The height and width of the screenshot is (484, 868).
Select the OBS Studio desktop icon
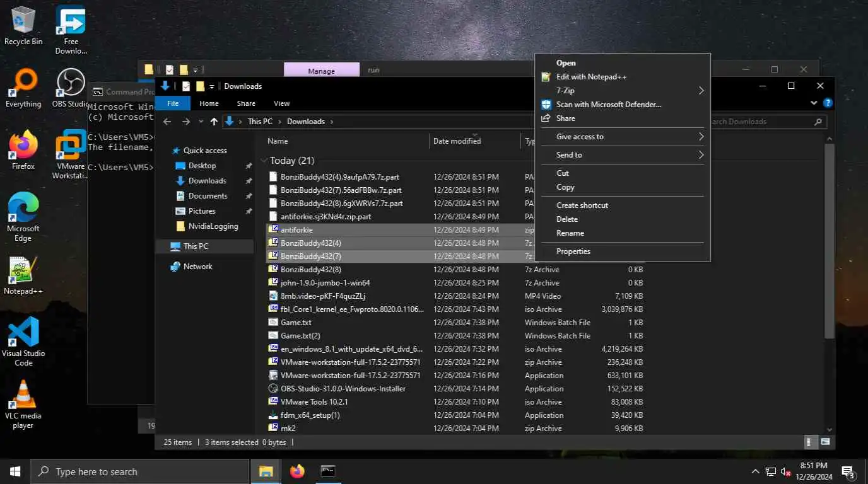(71, 89)
